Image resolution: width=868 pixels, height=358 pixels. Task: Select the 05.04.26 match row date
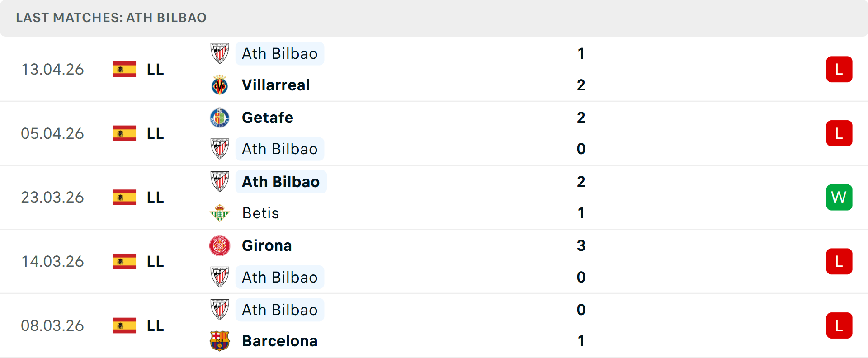click(52, 133)
